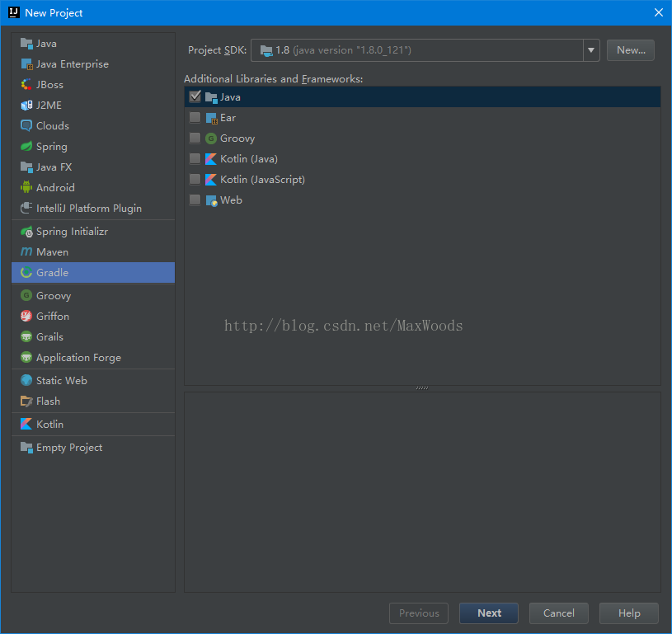The height and width of the screenshot is (634, 672).
Task: Select the Spring leaf icon
Action: coord(26,146)
